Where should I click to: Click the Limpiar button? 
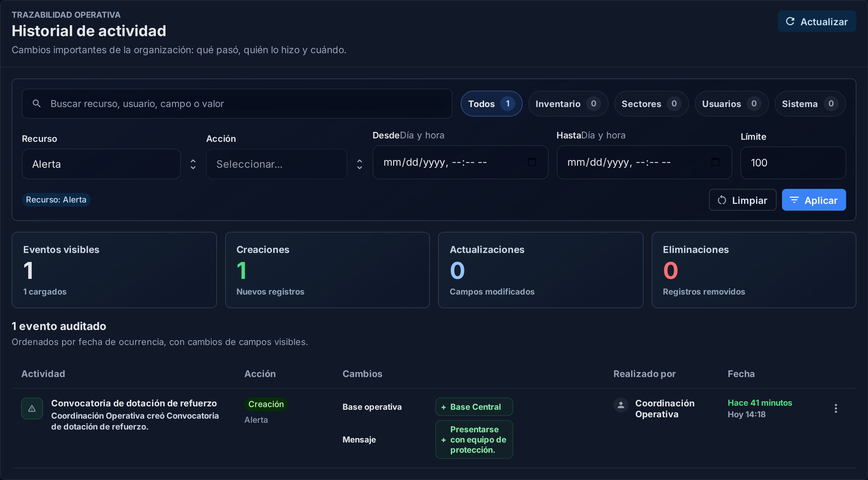[742, 200]
